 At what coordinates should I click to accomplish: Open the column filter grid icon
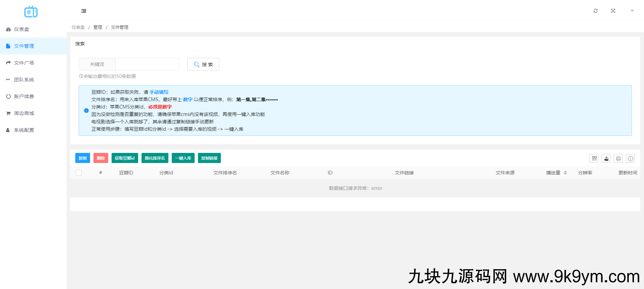(594, 158)
